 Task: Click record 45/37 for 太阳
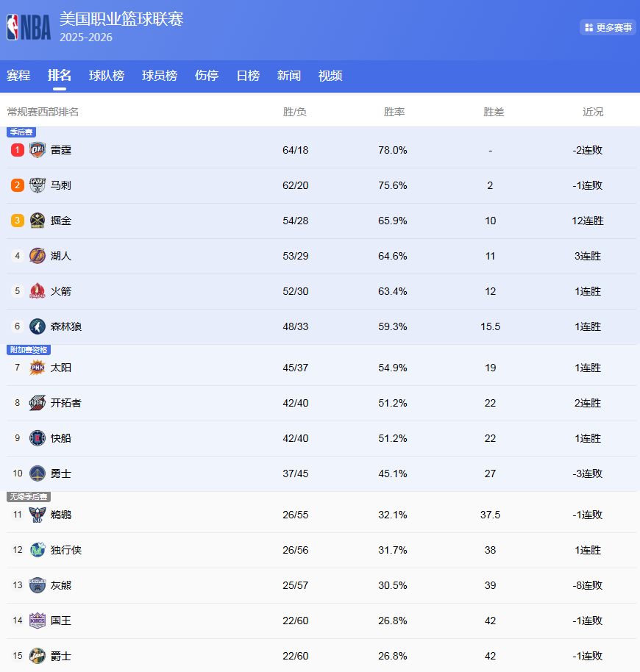click(x=295, y=368)
